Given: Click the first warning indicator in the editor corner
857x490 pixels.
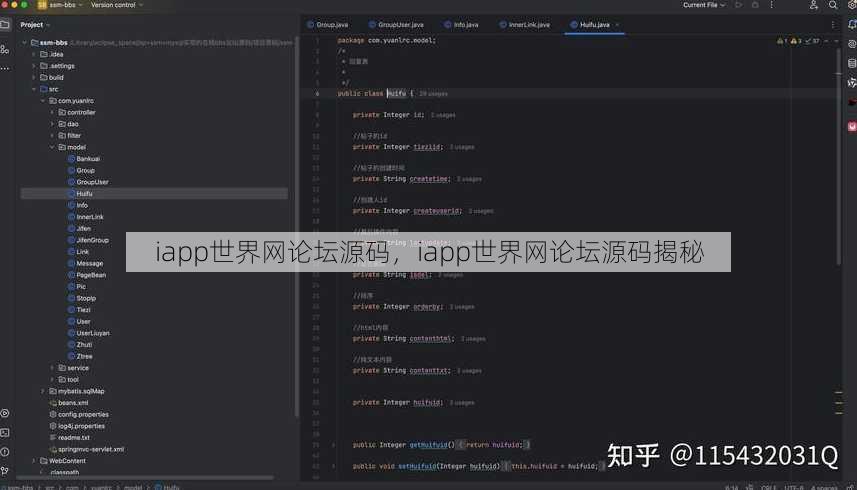Looking at the screenshot, I should pyautogui.click(x=782, y=41).
